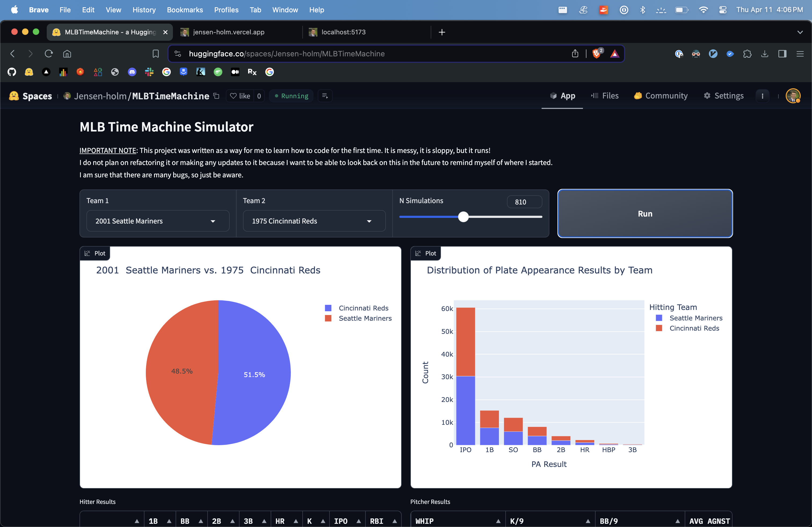Toggle the browser sidebar panel icon
Viewport: 812px width, 527px height.
[782, 53]
